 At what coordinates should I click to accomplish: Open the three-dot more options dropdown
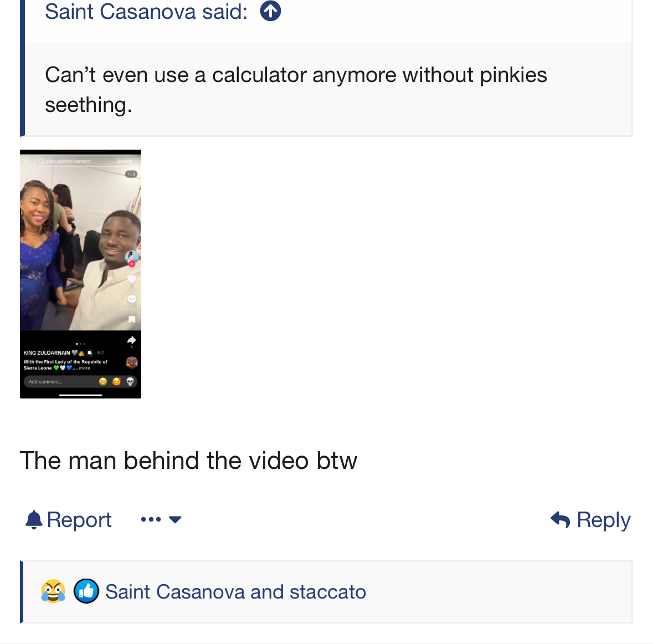[x=161, y=520]
